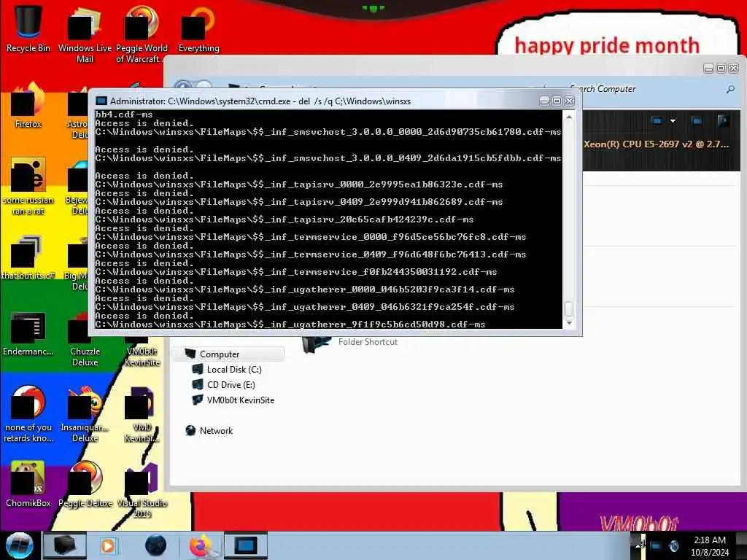Select the "that but its c#" desktop icon
Screen dimensions: 747x560
(28, 257)
